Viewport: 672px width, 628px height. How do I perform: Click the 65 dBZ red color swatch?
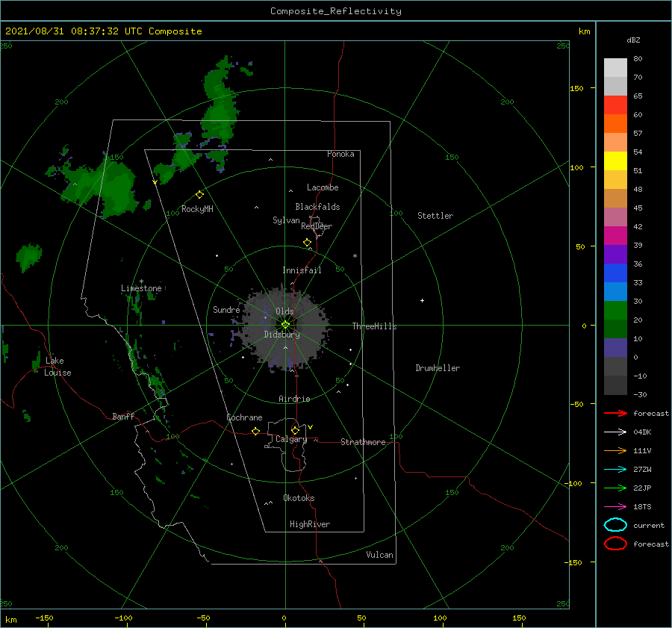click(615, 105)
